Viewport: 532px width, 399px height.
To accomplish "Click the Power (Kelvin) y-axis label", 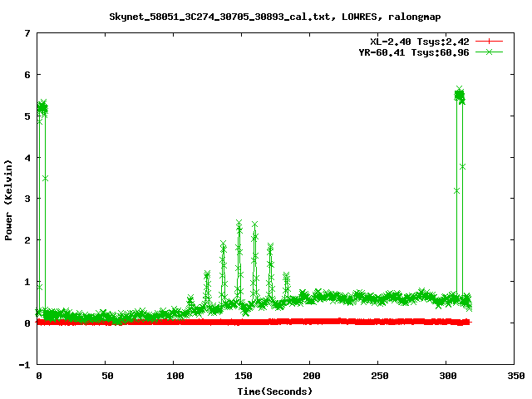I will pos(9,199).
